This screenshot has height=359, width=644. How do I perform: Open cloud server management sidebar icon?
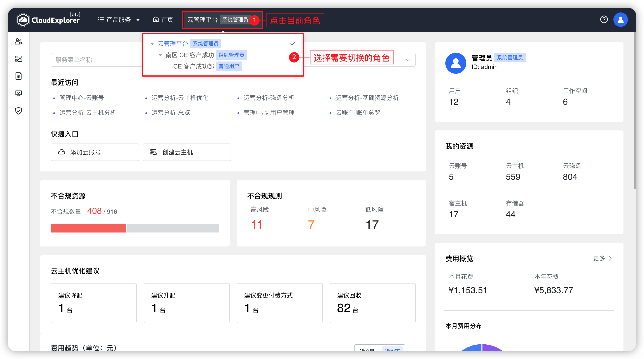[19, 59]
